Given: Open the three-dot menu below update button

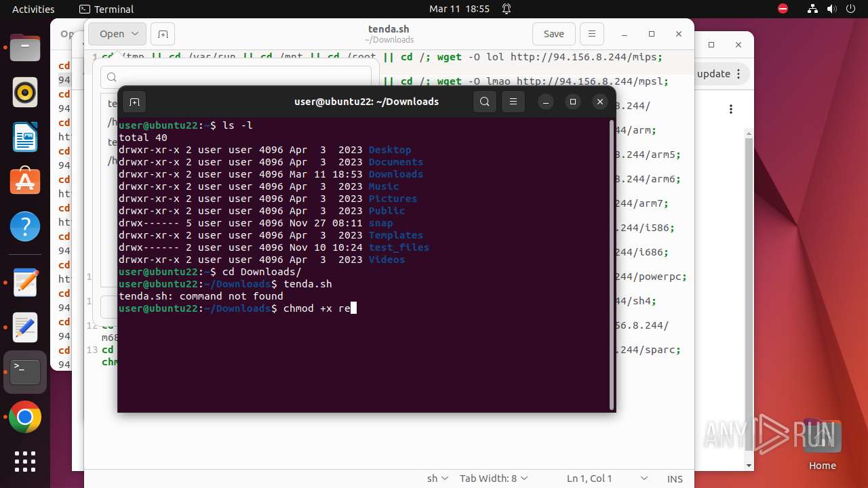Looking at the screenshot, I should point(731,109).
